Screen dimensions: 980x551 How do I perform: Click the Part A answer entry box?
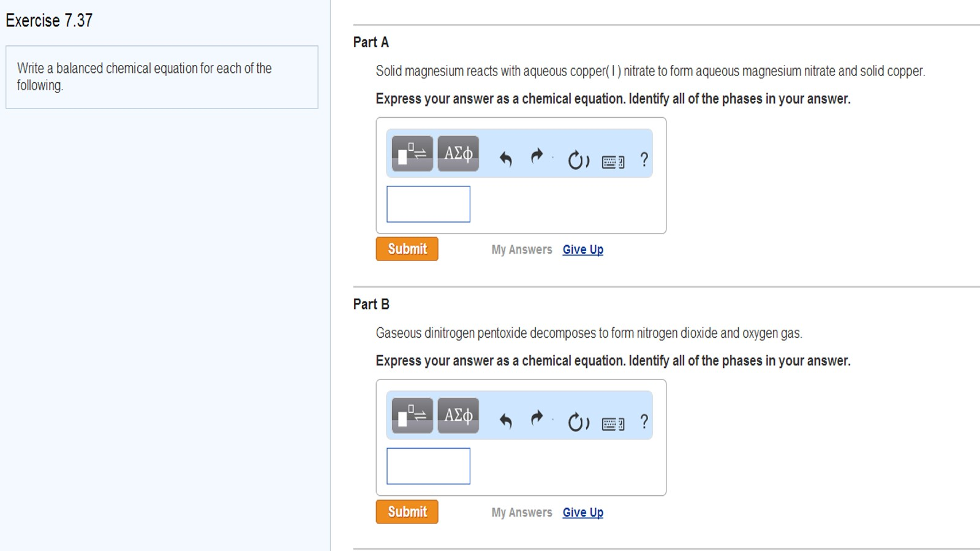click(428, 203)
